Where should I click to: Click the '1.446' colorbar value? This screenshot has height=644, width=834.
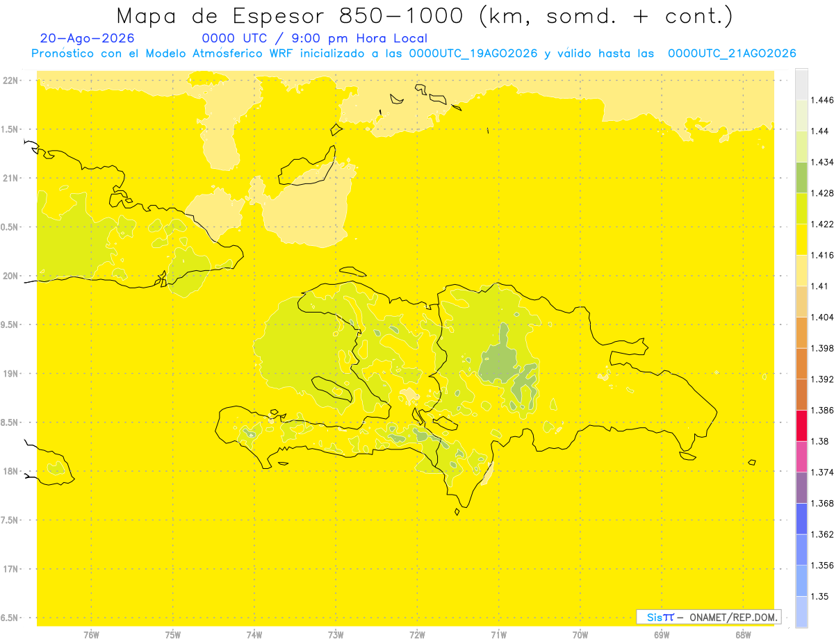click(821, 101)
